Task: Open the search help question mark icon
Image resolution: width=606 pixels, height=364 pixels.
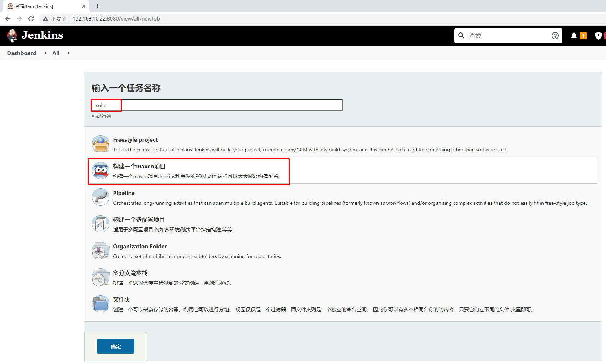Action: (555, 36)
